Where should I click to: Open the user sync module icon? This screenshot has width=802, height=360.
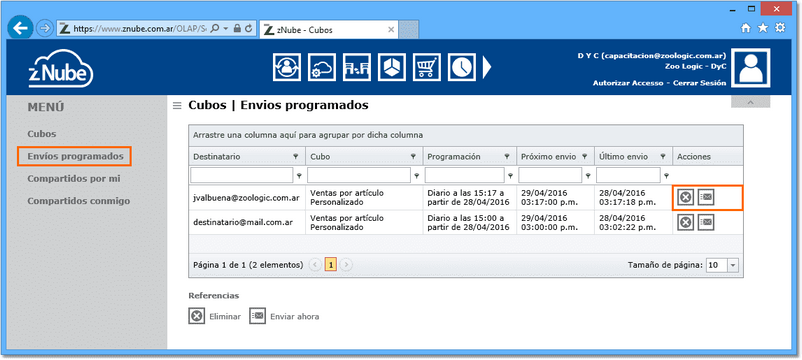coord(287,67)
